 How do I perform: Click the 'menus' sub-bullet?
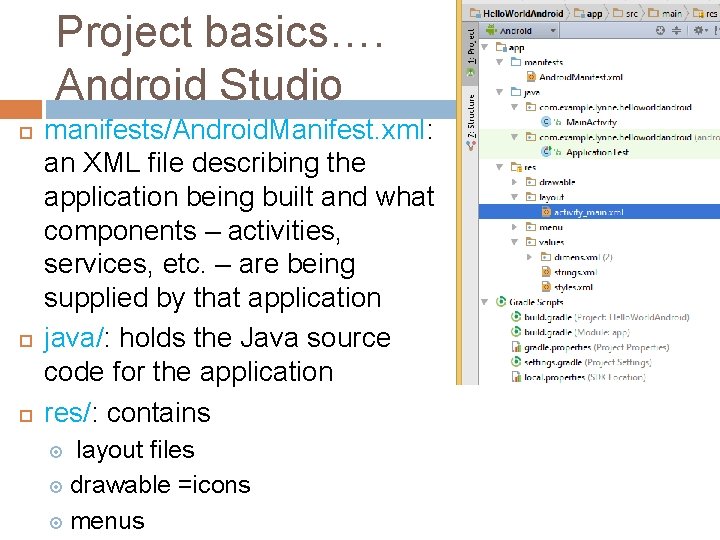click(x=107, y=522)
